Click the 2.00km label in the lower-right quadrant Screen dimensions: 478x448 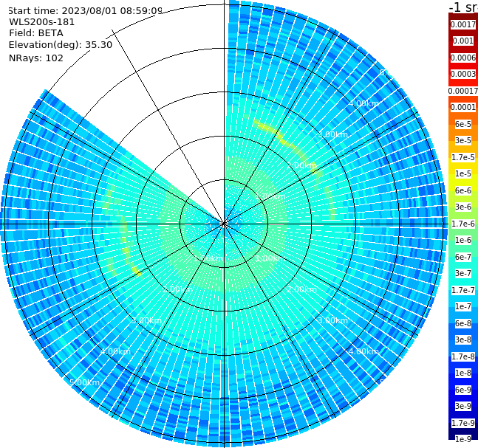pyautogui.click(x=301, y=289)
